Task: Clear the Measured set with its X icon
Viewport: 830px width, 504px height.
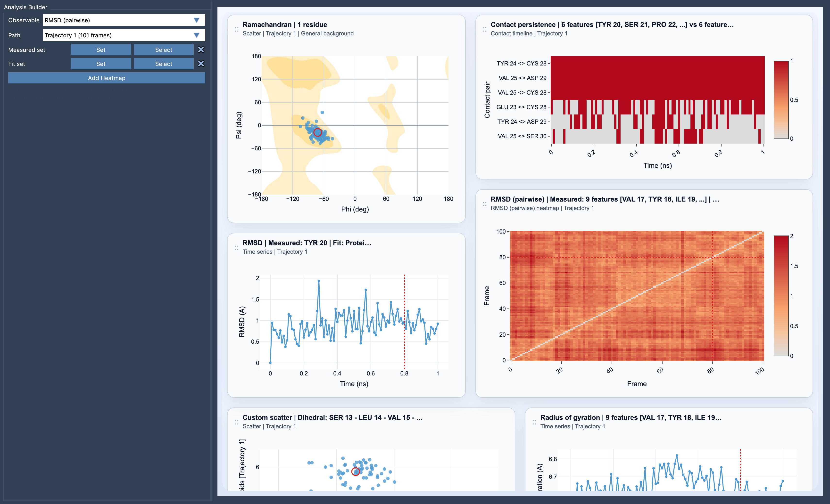Action: tap(201, 49)
